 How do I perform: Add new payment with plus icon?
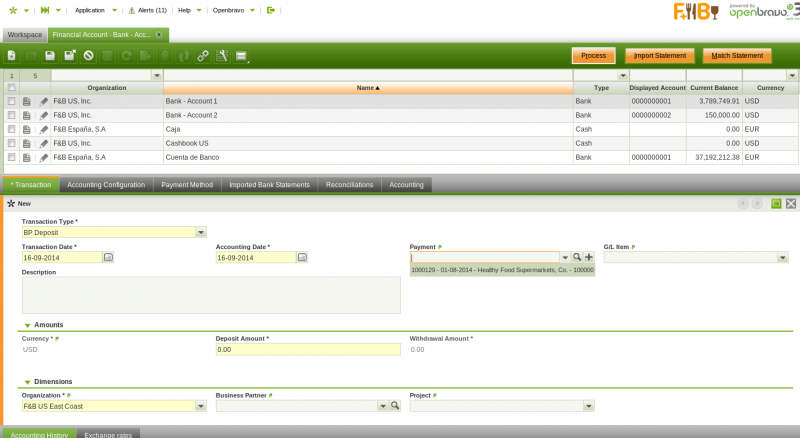(589, 257)
